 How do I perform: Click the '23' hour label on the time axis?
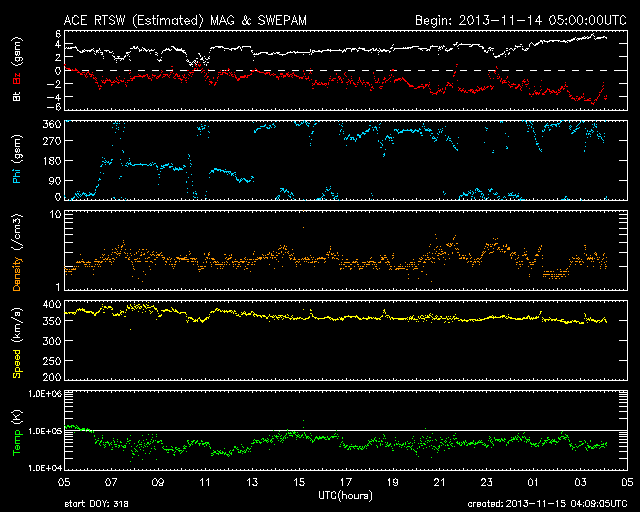point(486,482)
